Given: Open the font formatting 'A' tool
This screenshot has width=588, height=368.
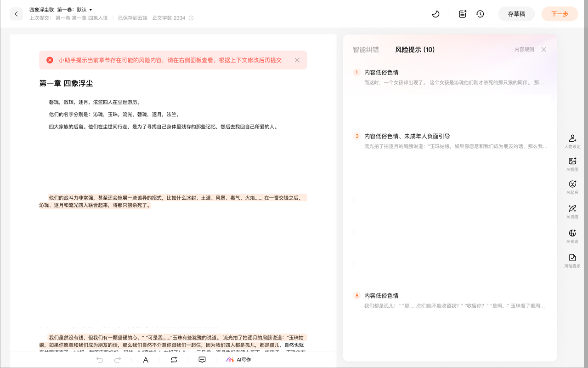Looking at the screenshot, I should pos(146,360).
